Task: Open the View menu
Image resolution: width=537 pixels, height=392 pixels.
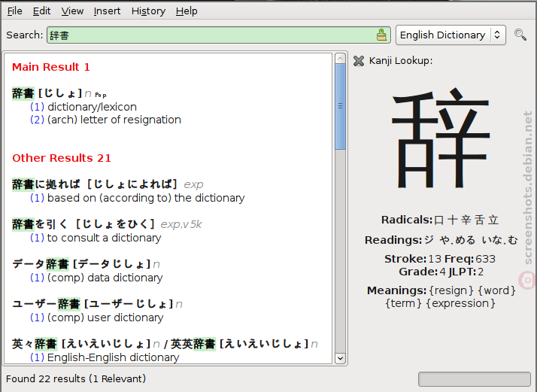Action: [72, 11]
